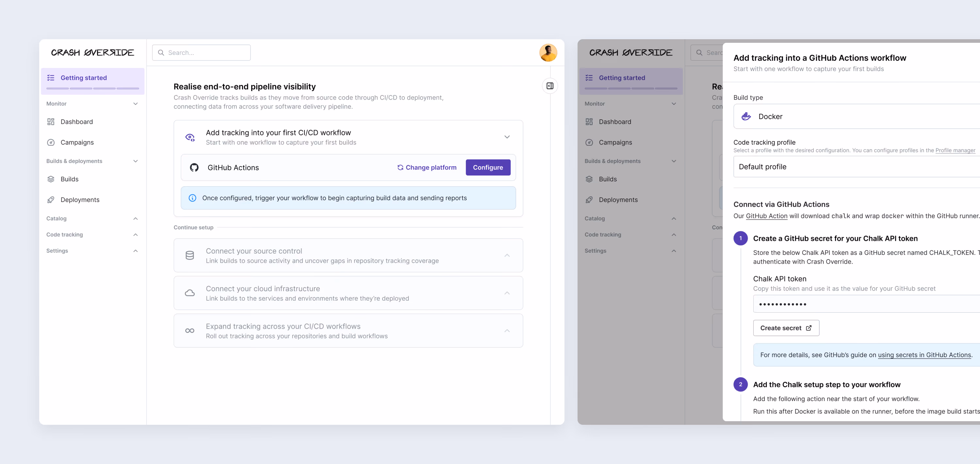The width and height of the screenshot is (980, 464).
Task: Expand the Settings section in left window
Action: coord(136,251)
